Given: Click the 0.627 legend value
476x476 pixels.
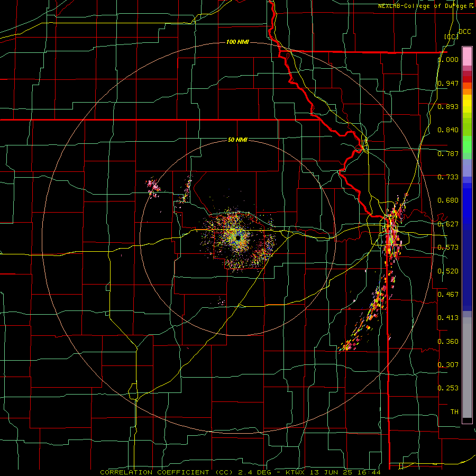Looking at the screenshot, I should (448, 224).
